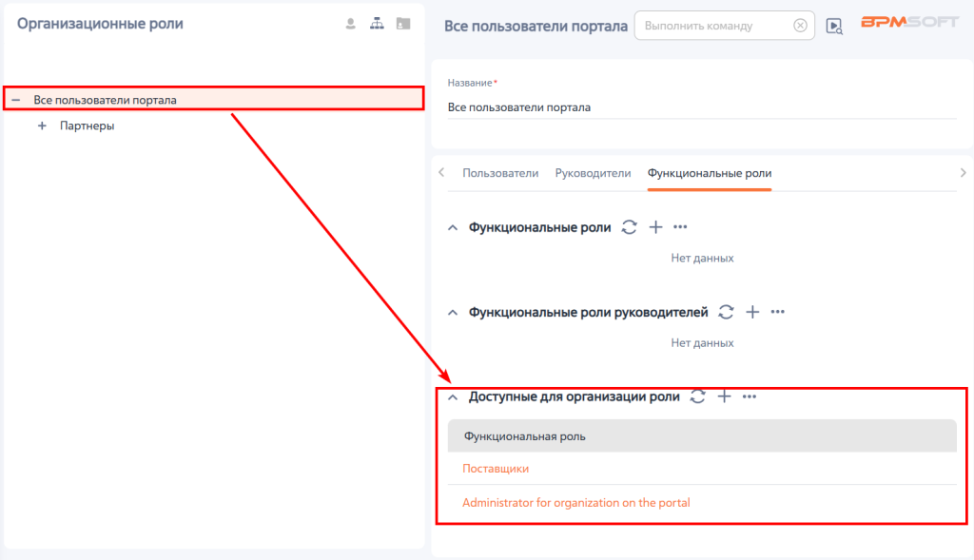This screenshot has height=560, width=974.
Task: Add role to Доступные для организации роли
Action: [x=724, y=396]
